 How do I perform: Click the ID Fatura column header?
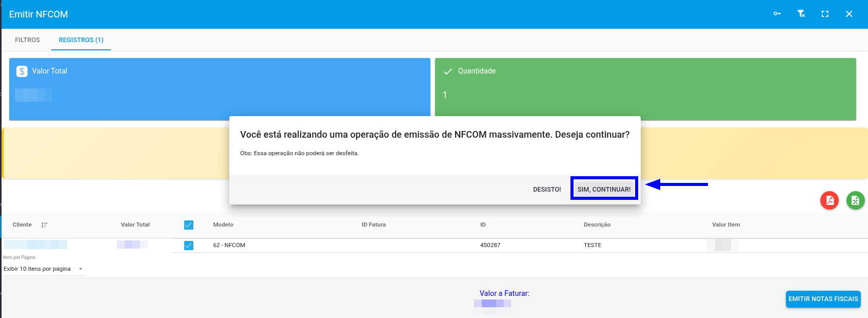pos(373,225)
